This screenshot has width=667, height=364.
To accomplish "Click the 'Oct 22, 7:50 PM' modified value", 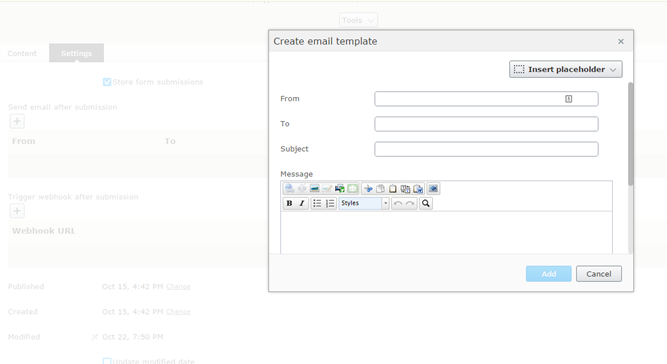I will pyautogui.click(x=132, y=337).
